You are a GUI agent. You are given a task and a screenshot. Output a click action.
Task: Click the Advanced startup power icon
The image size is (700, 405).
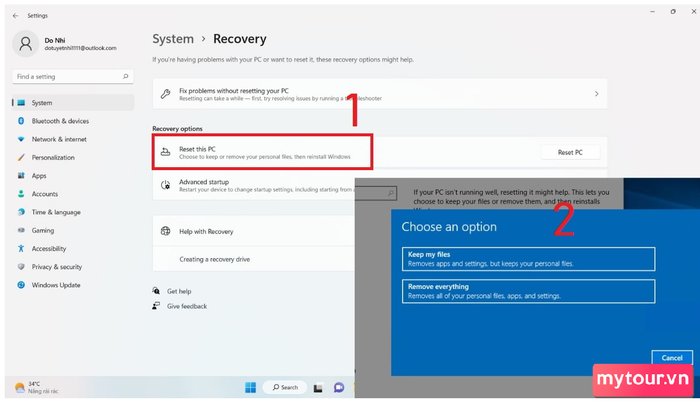[166, 185]
